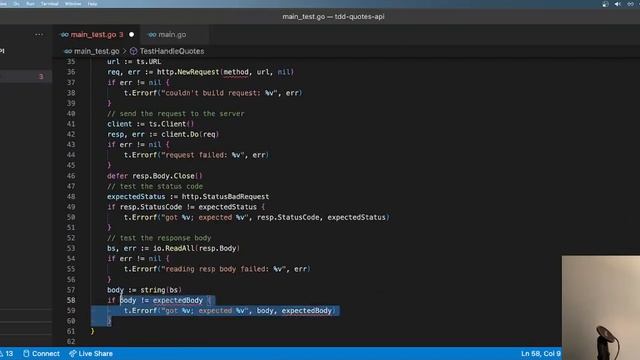Click the Go file icon on main_test.go tab
This screenshot has height=360, width=640.
coord(64,35)
